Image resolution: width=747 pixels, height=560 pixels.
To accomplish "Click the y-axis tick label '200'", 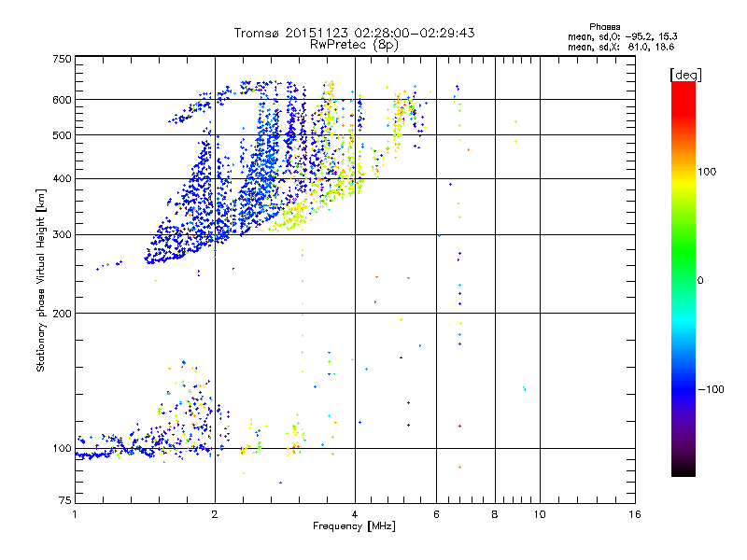I will pyautogui.click(x=63, y=314).
